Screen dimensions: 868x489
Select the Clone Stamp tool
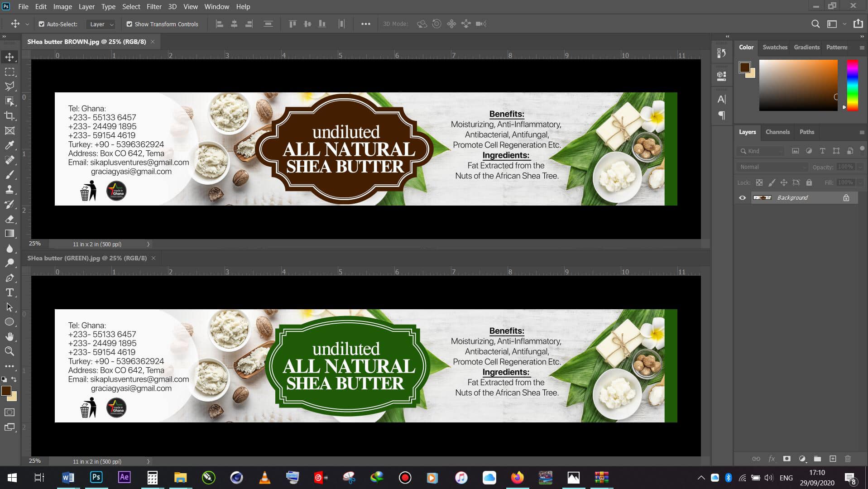coord(10,189)
